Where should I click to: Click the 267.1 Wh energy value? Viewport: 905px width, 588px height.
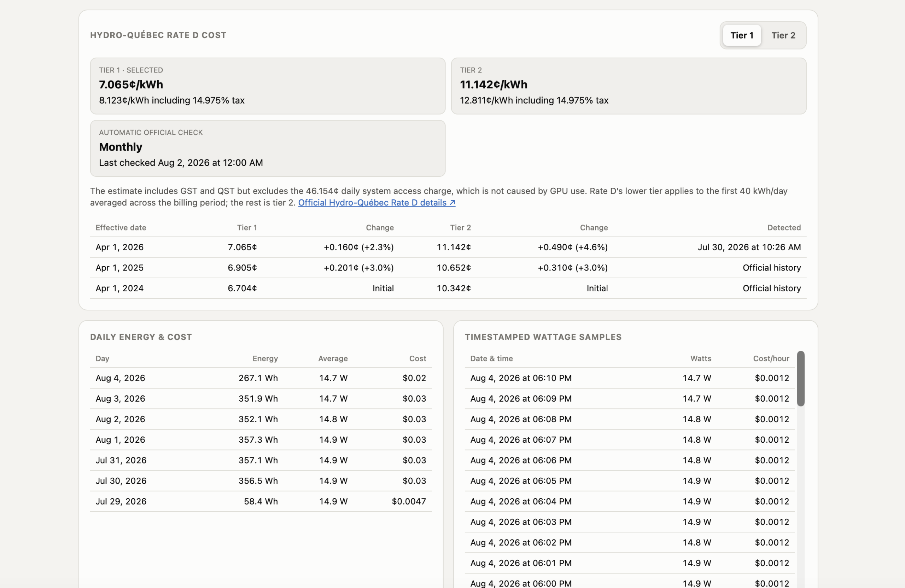tap(258, 378)
